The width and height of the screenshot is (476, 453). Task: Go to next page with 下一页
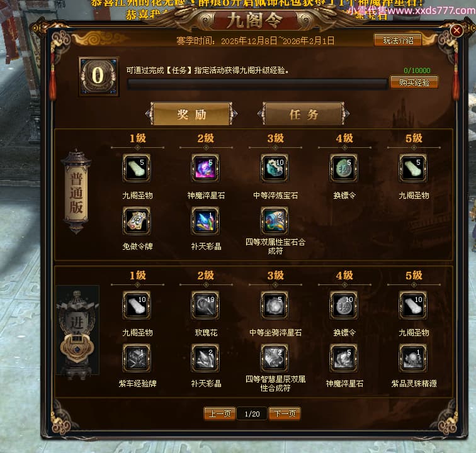coord(285,413)
